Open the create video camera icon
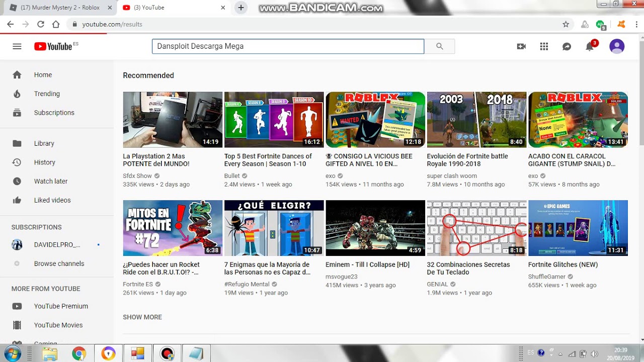Screen dimensions: 644x362 pos(521,46)
